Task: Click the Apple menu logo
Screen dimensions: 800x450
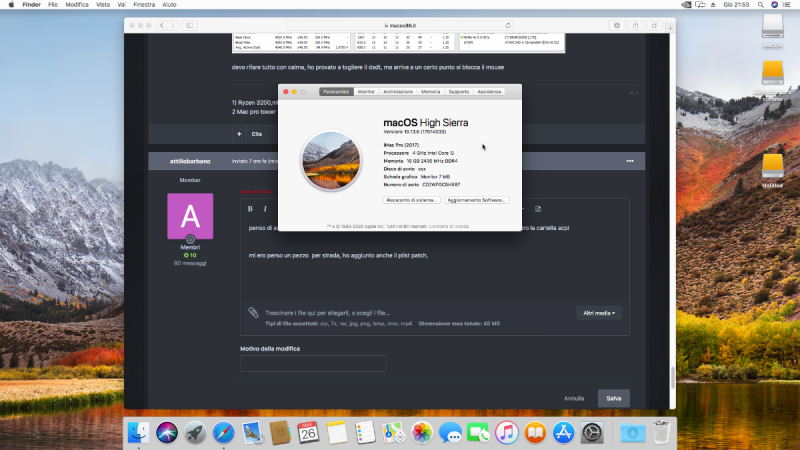Action: (11, 5)
